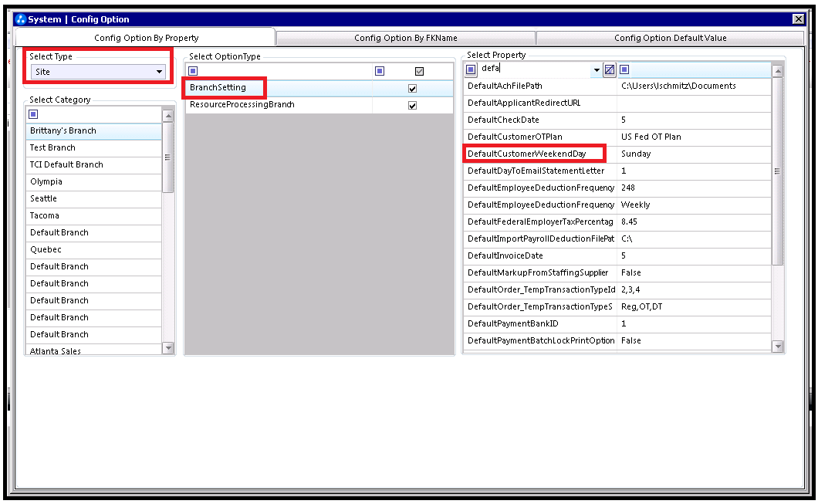Click the Select Property scrollbar down arrow
Image resolution: width=818 pixels, height=504 pixels.
point(777,347)
